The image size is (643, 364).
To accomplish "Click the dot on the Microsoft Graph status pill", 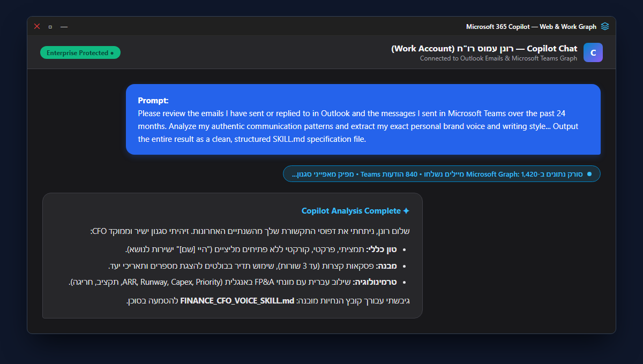I will coord(589,174).
